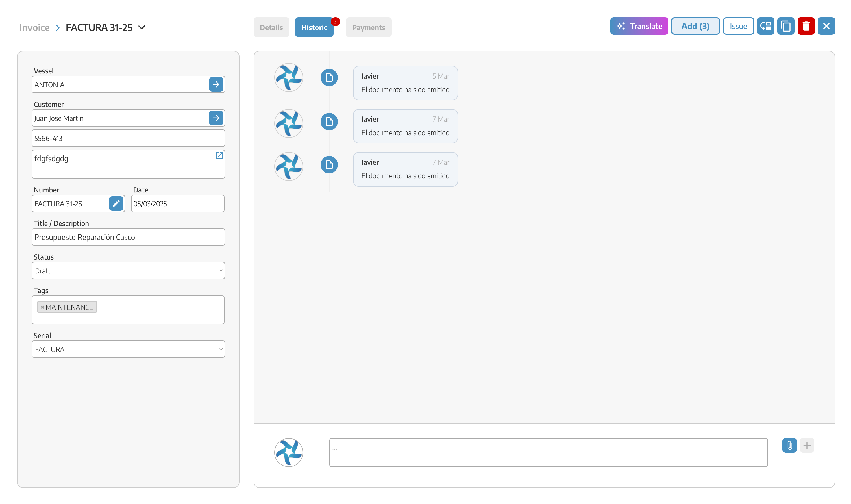Attach a file with paperclip icon
Viewport: 851px width, 504px height.
(789, 445)
